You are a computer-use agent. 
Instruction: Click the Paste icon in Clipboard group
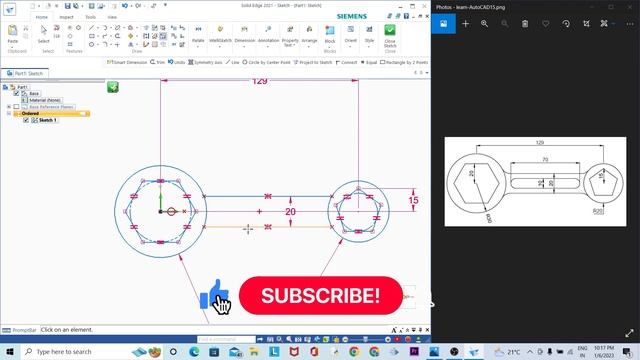pyautogui.click(x=13, y=30)
